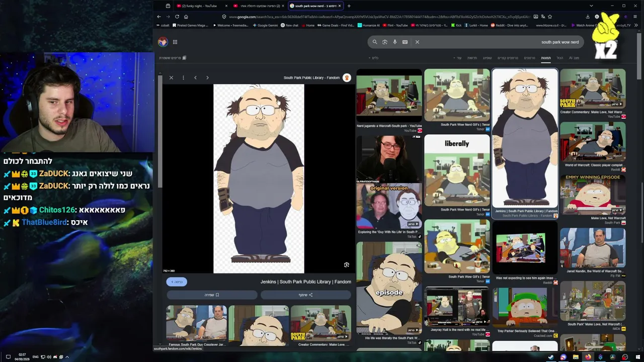The height and width of the screenshot is (362, 644).
Task: Open the Nerd jugando a Warcraft YouTube thumbnail
Action: pos(389,96)
